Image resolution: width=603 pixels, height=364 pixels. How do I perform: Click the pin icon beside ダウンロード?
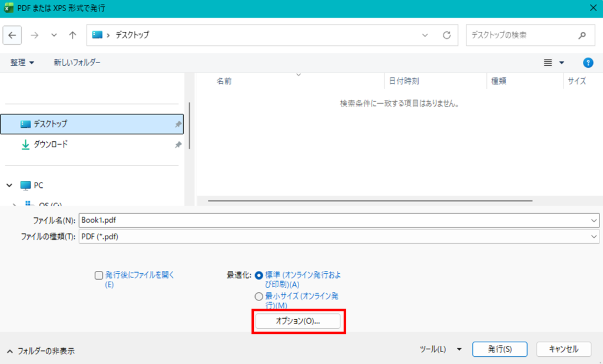pyautogui.click(x=178, y=145)
